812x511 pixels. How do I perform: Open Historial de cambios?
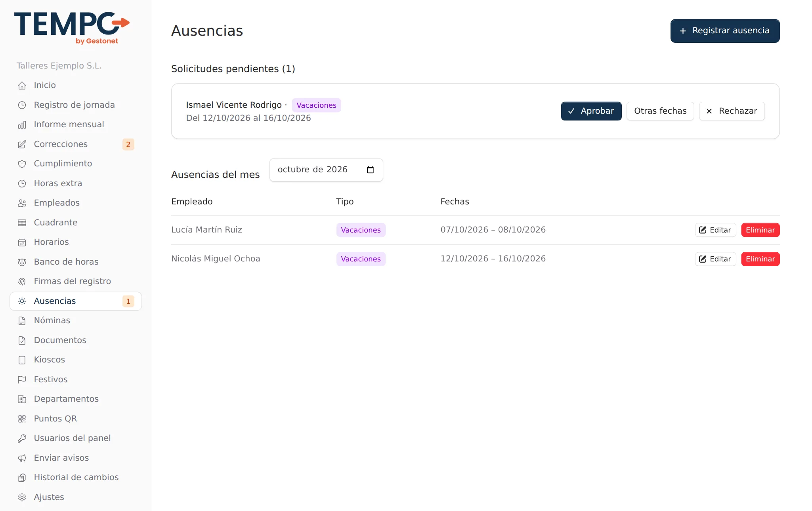coord(76,477)
